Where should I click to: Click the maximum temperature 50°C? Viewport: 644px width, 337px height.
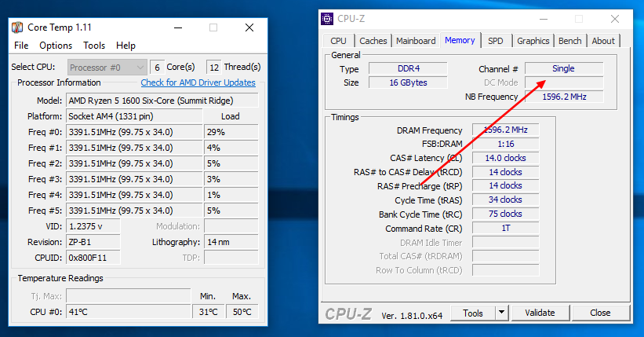click(x=242, y=312)
